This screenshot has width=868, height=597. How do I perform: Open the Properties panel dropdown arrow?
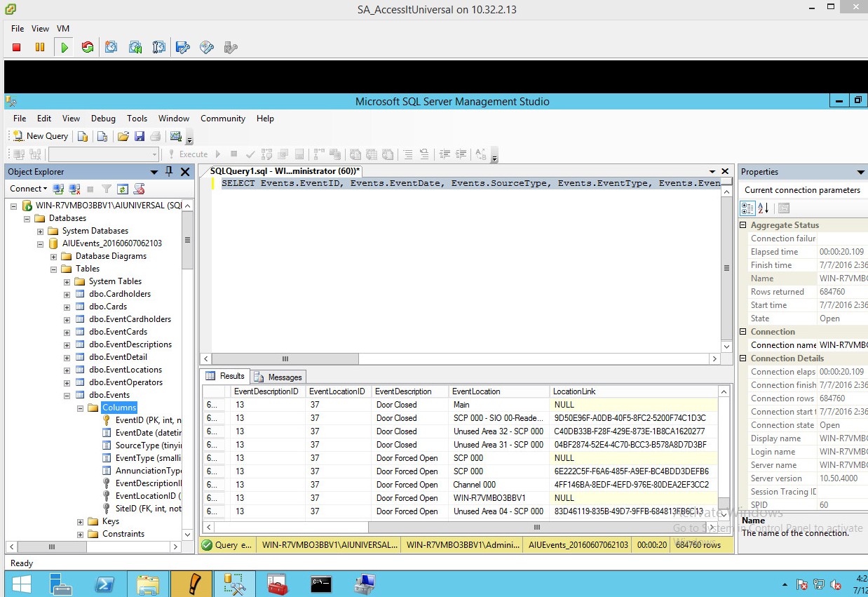(861, 172)
